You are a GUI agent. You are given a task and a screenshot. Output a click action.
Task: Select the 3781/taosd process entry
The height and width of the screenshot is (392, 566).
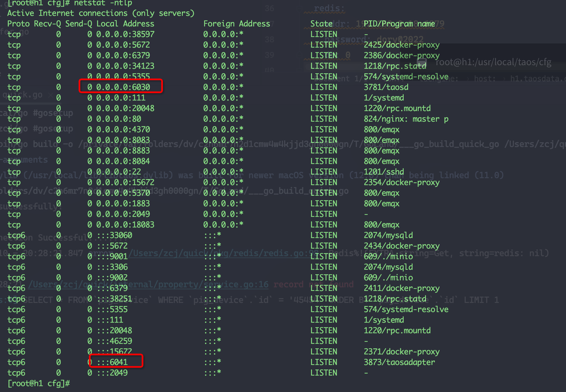(386, 87)
